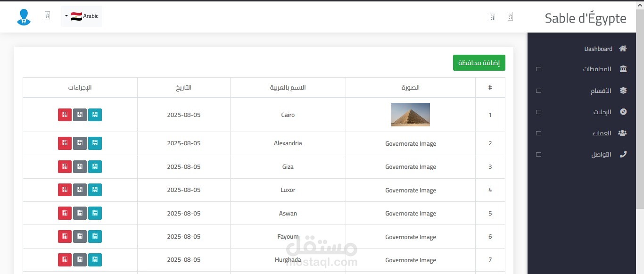Click the التاريخ column header
The width and height of the screenshot is (644, 274).
[184, 88]
